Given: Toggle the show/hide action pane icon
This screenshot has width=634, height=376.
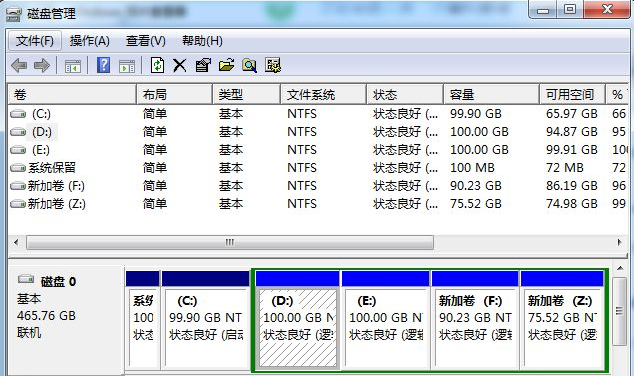Looking at the screenshot, I should click(x=127, y=66).
